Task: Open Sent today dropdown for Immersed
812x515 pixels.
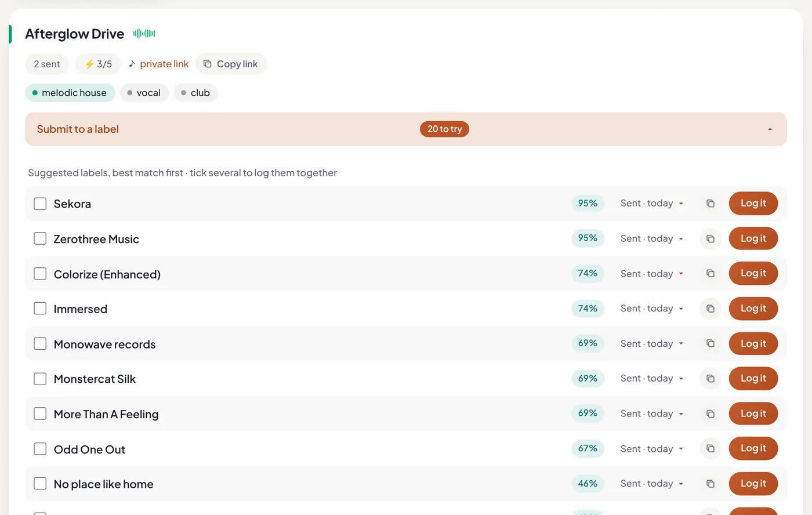Action: [652, 309]
